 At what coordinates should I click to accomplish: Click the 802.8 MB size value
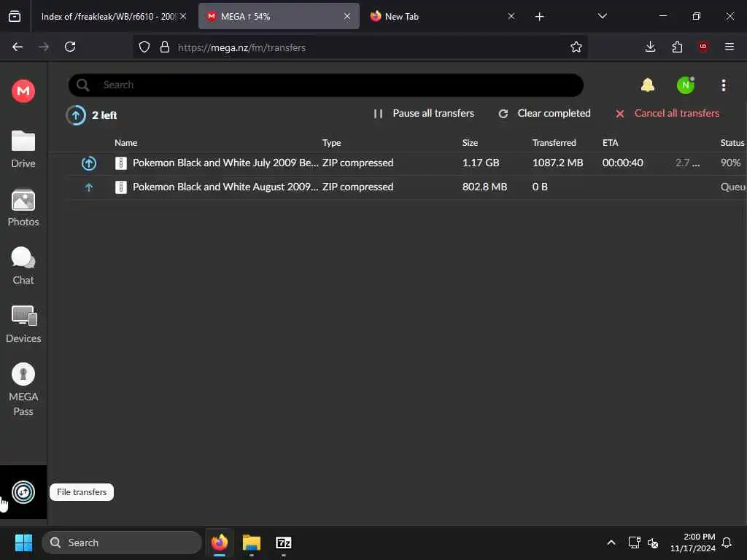coord(484,187)
